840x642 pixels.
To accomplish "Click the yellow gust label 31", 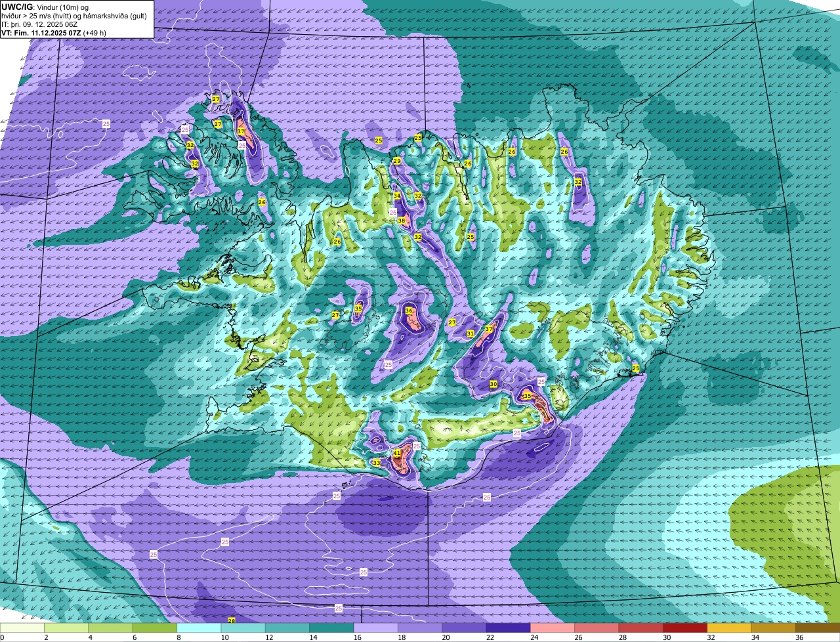I will 471,333.
